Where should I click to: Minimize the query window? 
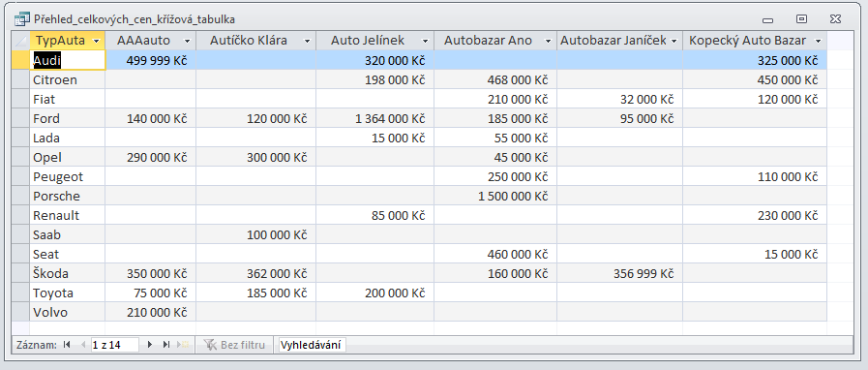coord(767,20)
